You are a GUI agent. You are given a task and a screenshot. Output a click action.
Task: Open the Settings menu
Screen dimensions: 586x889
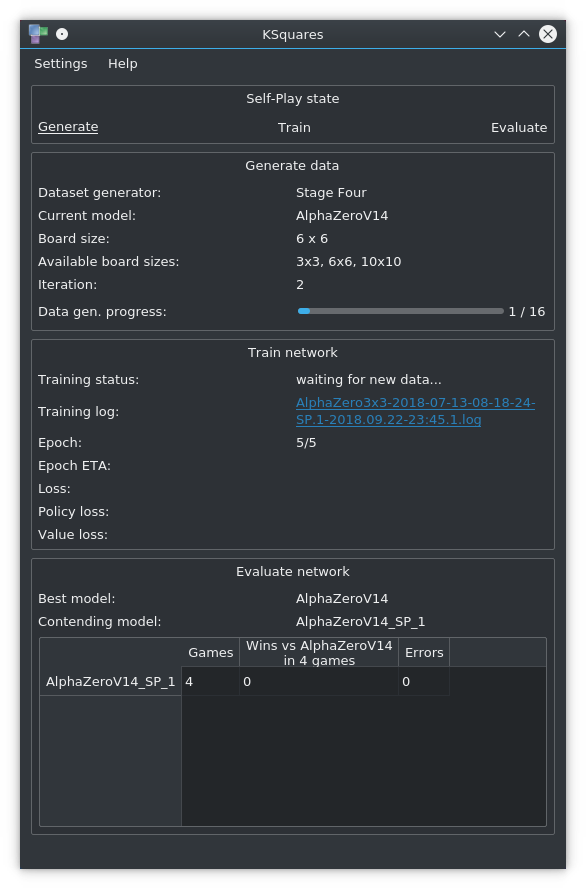[x=61, y=64]
